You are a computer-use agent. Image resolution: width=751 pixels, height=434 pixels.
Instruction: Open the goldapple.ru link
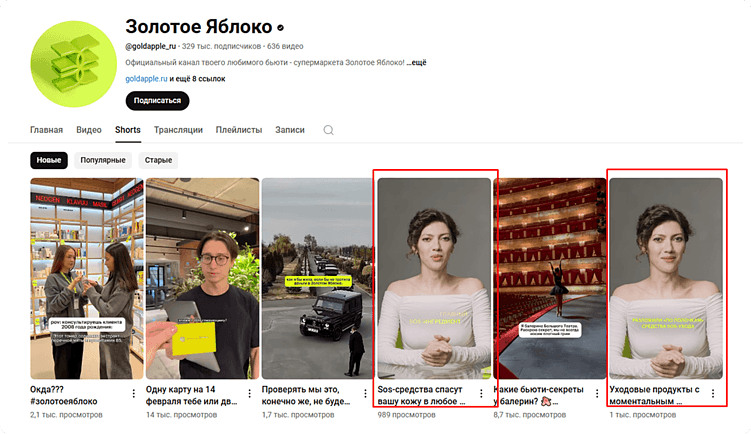coord(146,79)
